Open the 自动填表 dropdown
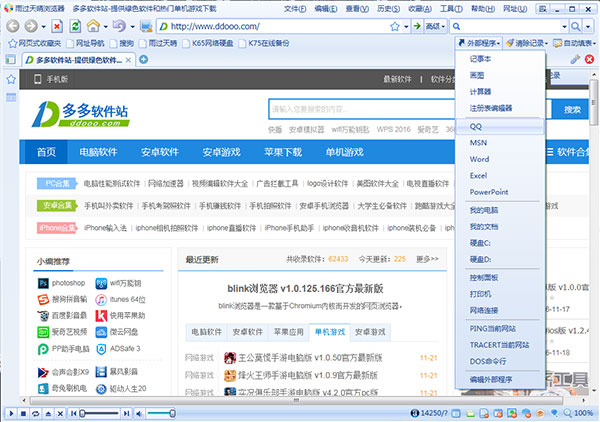This screenshot has height=422, width=600. coord(574,43)
